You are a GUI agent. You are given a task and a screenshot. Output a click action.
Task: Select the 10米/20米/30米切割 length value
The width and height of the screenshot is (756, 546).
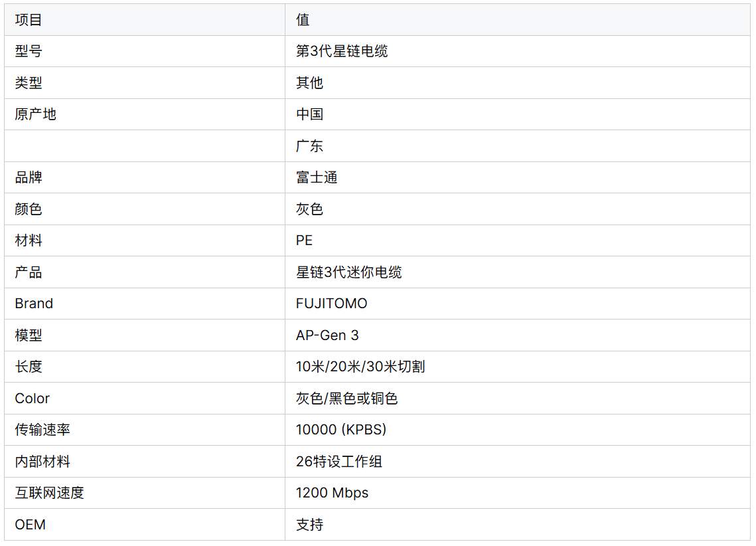point(360,367)
